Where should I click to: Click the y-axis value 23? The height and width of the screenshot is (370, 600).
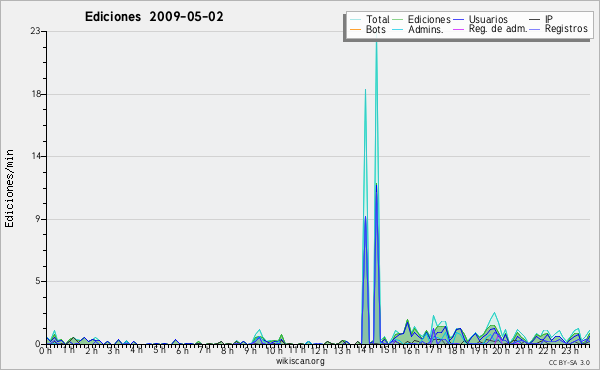(35, 31)
